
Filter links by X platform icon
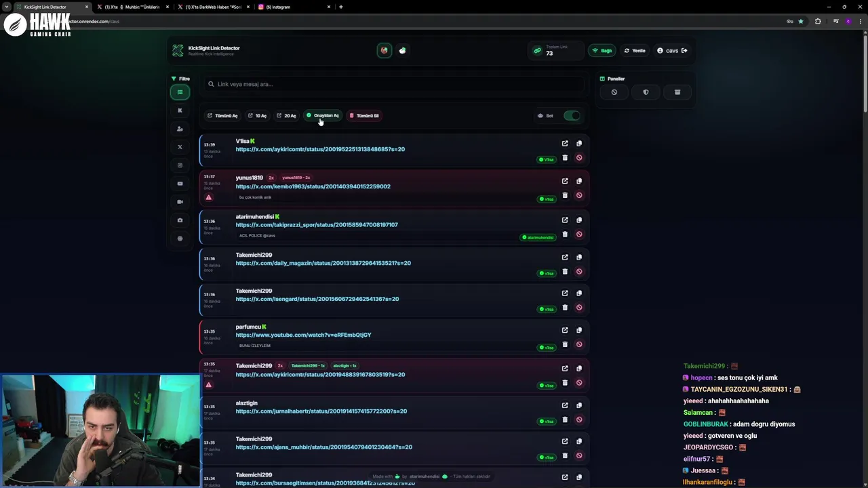tap(180, 147)
